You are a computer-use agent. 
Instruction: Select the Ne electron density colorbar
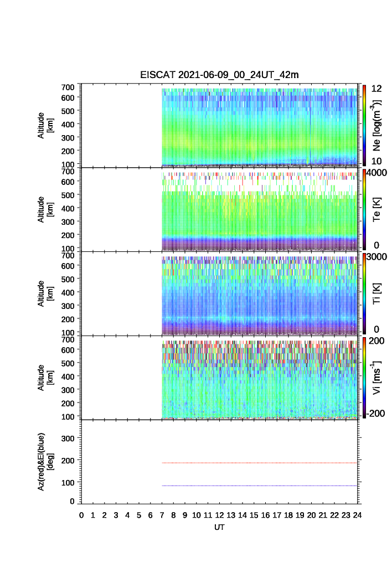364,125
